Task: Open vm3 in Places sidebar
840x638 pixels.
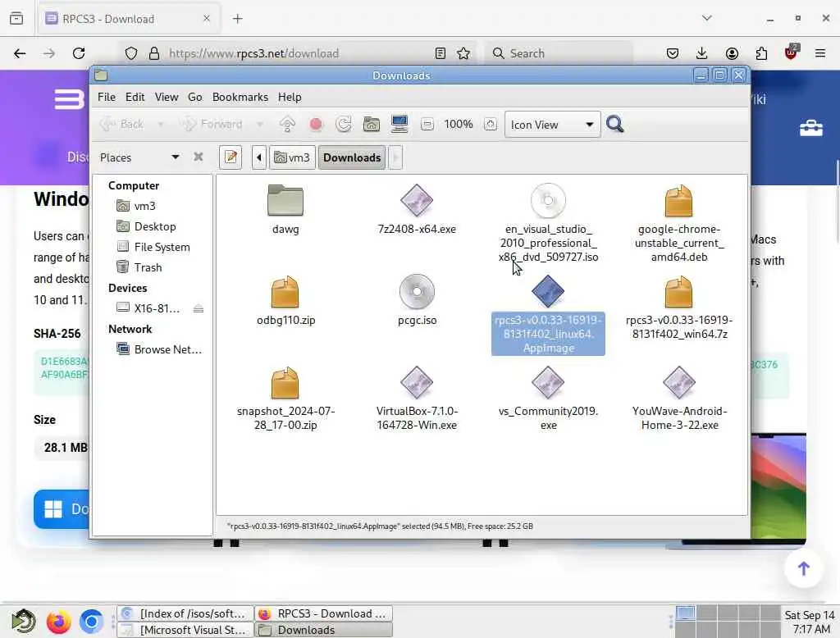Action: point(144,206)
